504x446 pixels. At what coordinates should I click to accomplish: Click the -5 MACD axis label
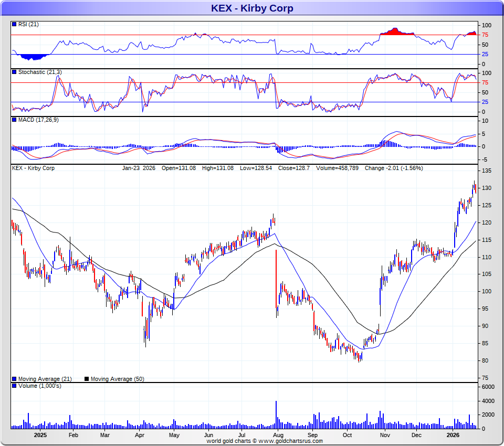pos(485,160)
